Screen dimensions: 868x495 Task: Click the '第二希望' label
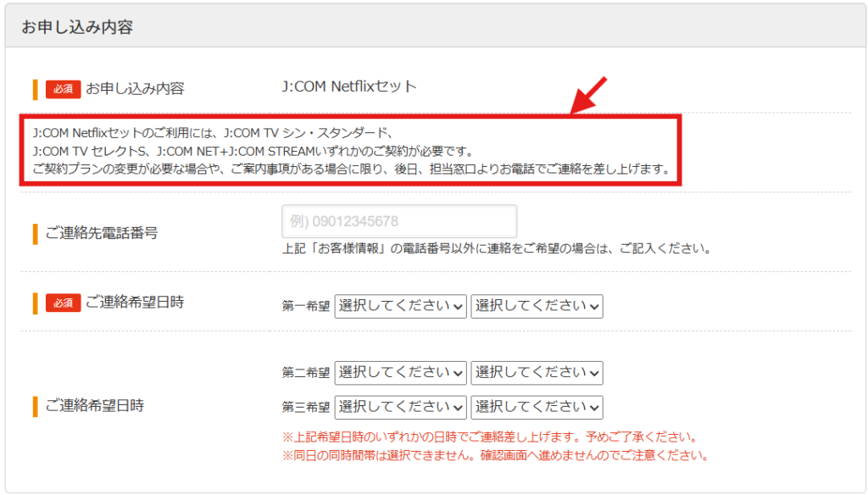[305, 373]
